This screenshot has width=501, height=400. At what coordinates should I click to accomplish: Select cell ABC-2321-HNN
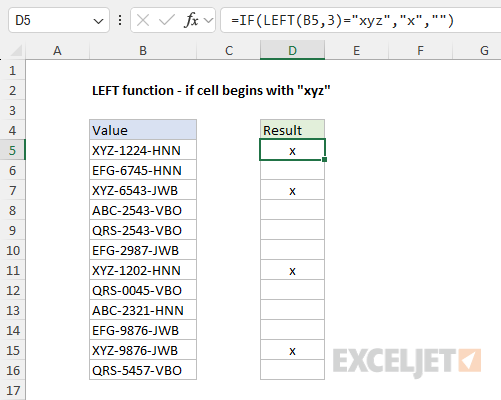(x=143, y=310)
